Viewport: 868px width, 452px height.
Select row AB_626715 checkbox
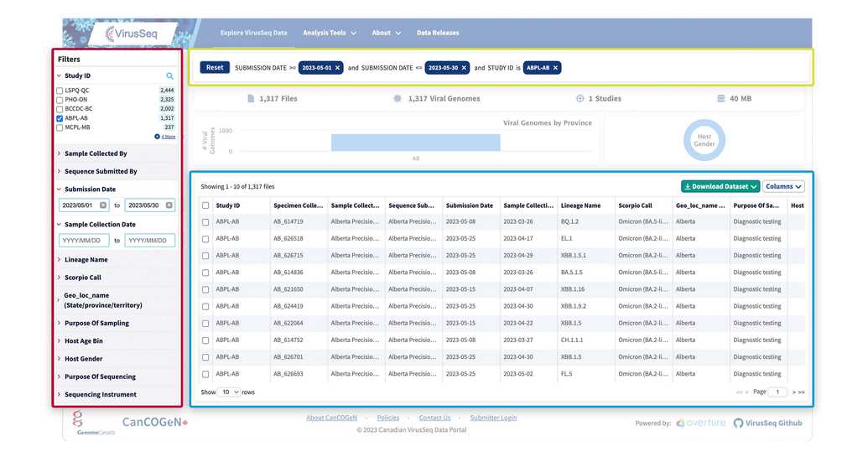[x=205, y=256]
